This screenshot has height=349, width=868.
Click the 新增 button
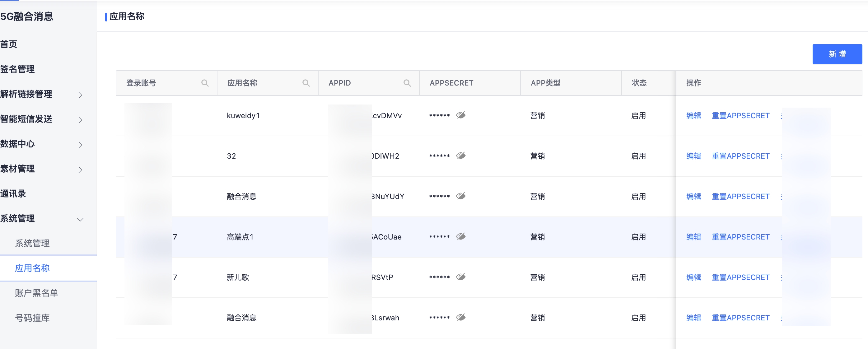tap(837, 54)
